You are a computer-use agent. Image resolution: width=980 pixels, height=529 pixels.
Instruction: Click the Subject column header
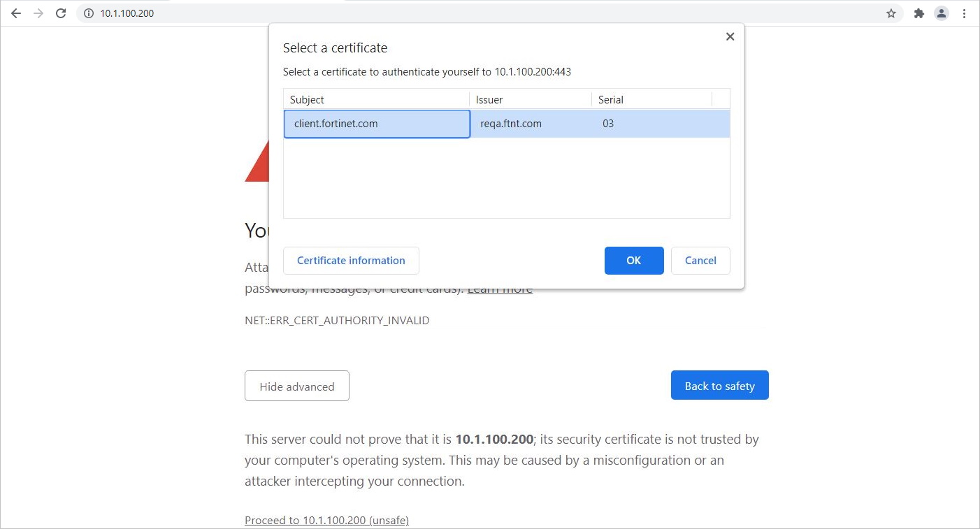click(x=307, y=99)
